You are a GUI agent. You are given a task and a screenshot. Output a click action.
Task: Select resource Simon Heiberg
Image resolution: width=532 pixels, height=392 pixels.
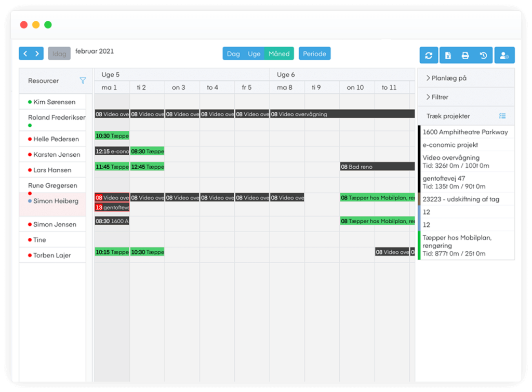coord(56,201)
